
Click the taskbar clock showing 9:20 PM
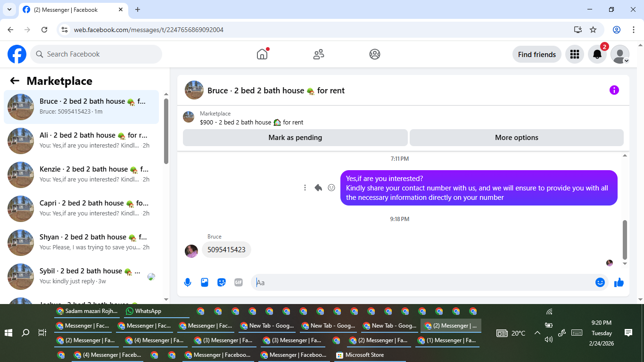602,333
